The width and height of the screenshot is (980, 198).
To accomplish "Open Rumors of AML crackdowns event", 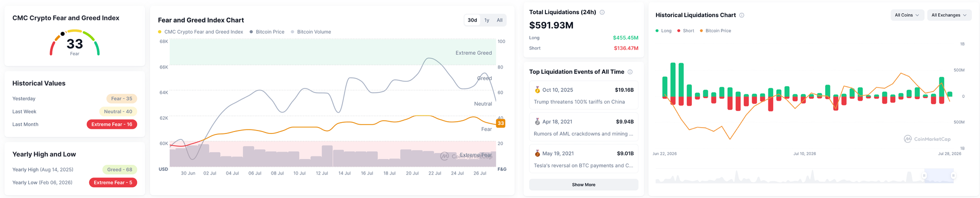I will click(584, 128).
